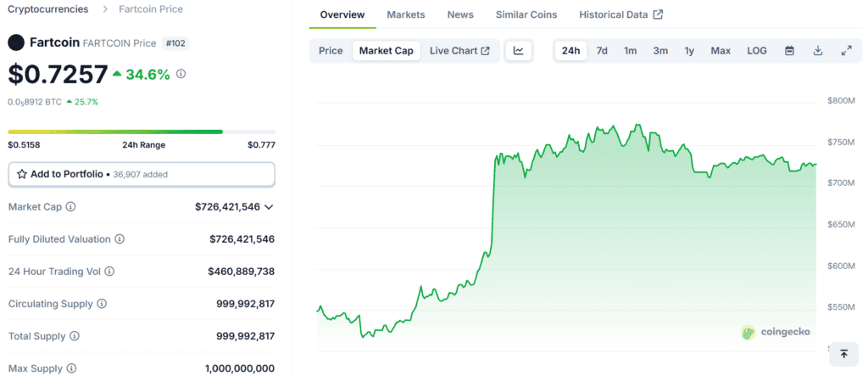The height and width of the screenshot is (376, 868).
Task: Select the 24h time range
Action: pyautogui.click(x=570, y=51)
